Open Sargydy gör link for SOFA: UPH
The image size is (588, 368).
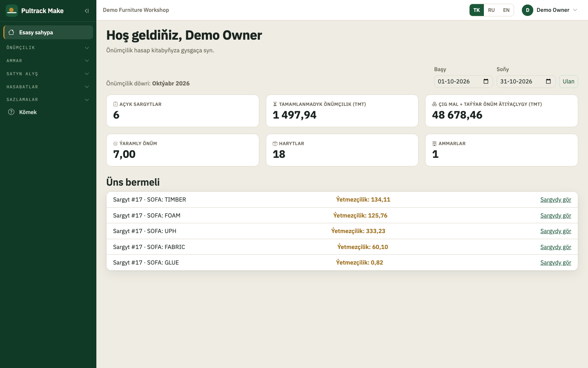556,231
